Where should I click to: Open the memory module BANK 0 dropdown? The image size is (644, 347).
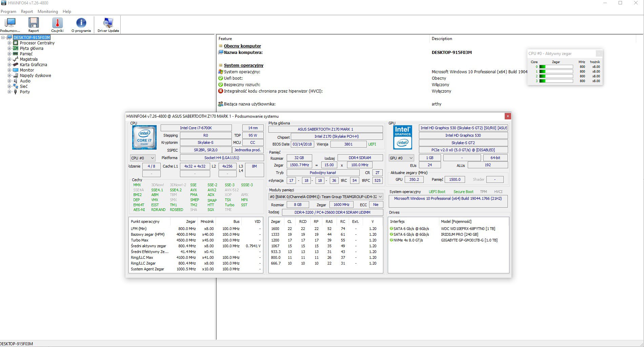326,197
